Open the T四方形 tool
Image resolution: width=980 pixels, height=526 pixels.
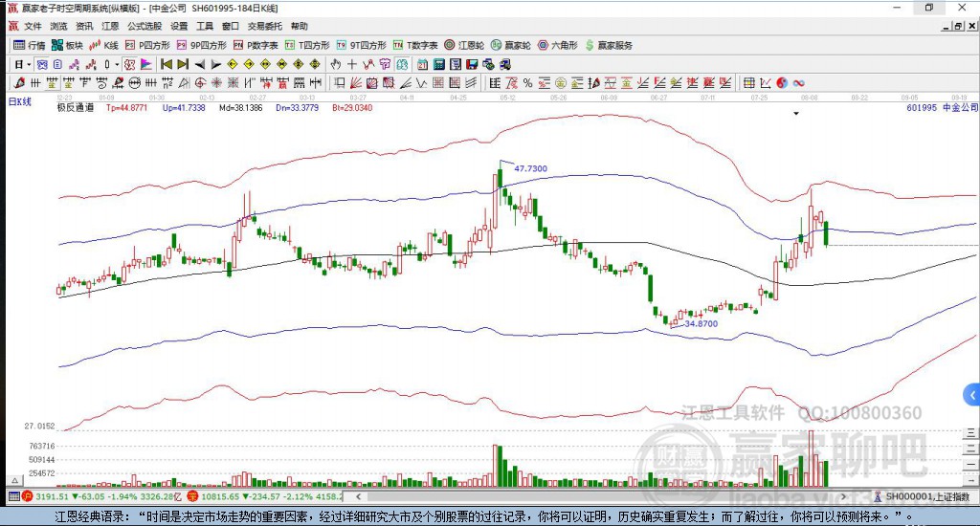(307, 45)
